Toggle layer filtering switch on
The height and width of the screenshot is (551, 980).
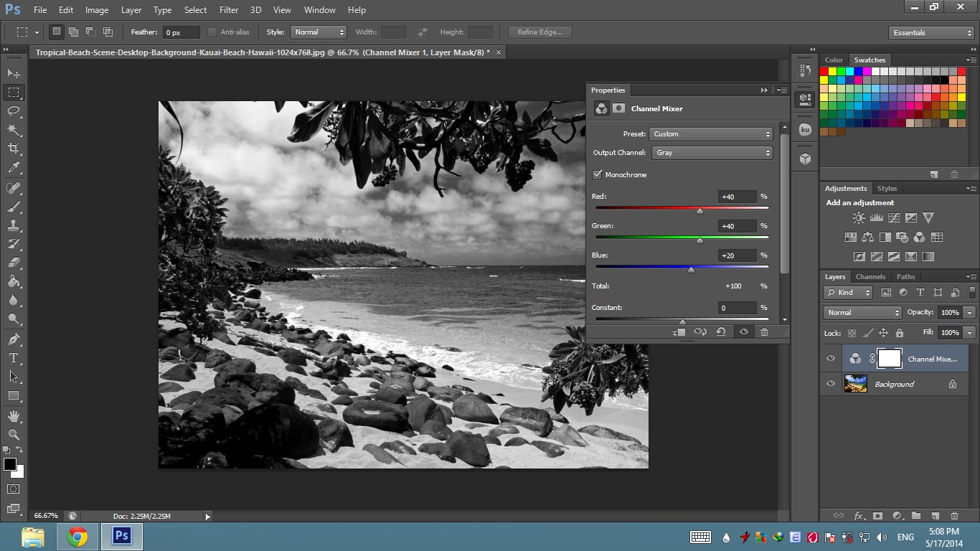pyautogui.click(x=972, y=292)
